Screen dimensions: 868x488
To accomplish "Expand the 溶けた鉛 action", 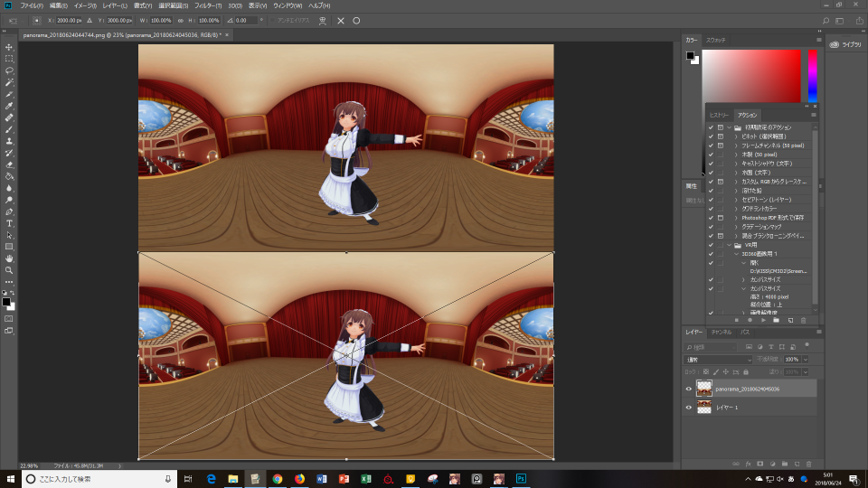I will pos(736,191).
